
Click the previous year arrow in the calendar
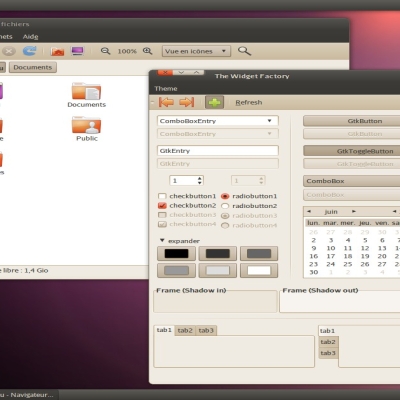(394, 211)
